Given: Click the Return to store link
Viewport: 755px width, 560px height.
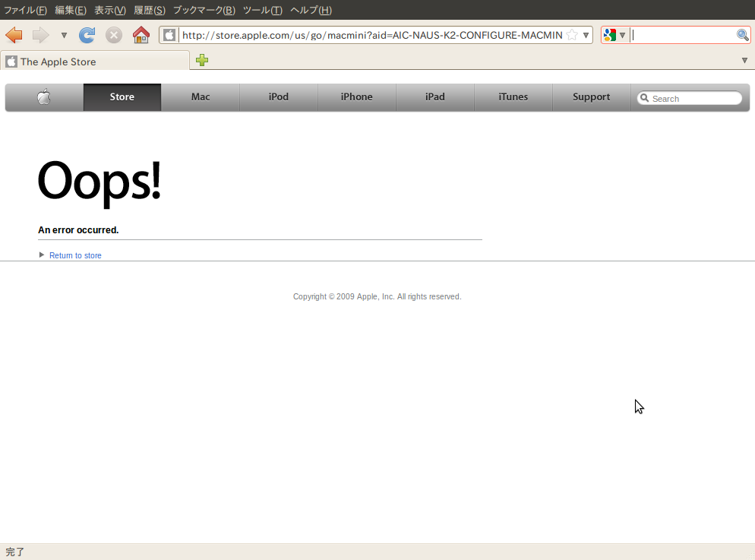Looking at the screenshot, I should pyautogui.click(x=75, y=255).
